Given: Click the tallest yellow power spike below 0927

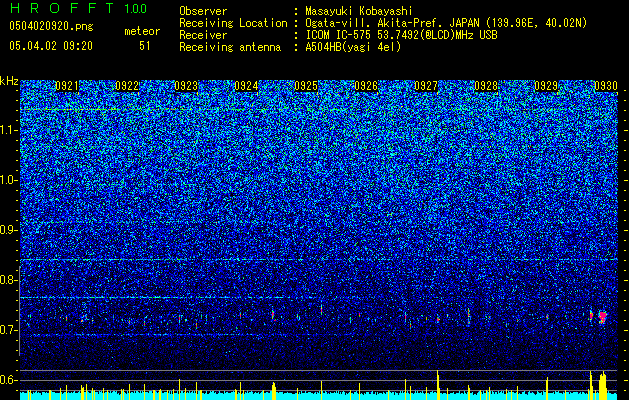Looking at the screenshot, I should tap(438, 385).
